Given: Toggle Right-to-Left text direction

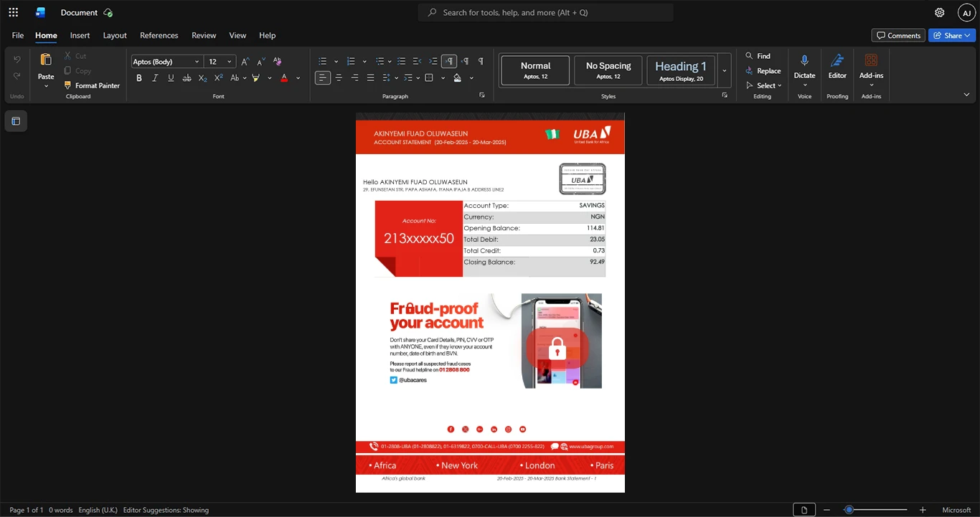Looking at the screenshot, I should coord(465,62).
